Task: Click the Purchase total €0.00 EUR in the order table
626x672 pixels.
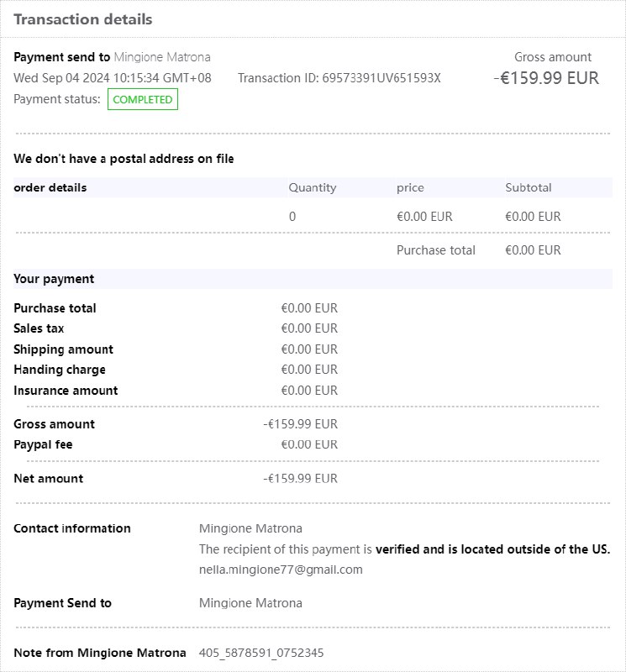Action: click(x=533, y=250)
